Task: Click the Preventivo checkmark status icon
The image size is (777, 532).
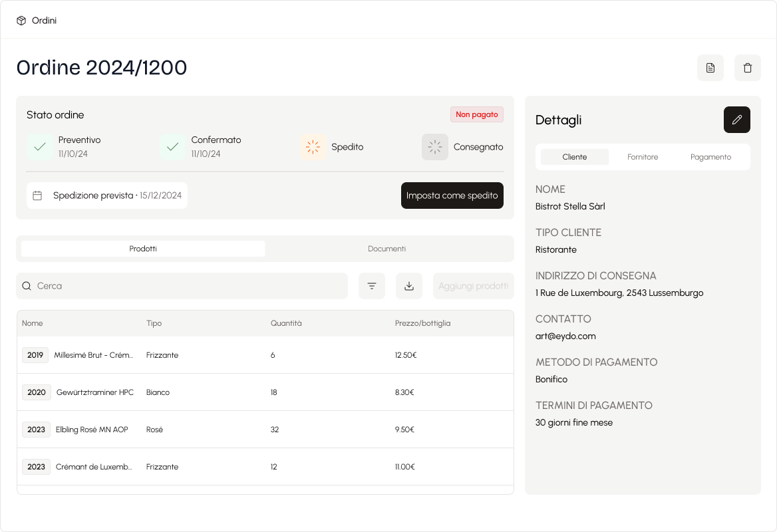Action: 40,147
